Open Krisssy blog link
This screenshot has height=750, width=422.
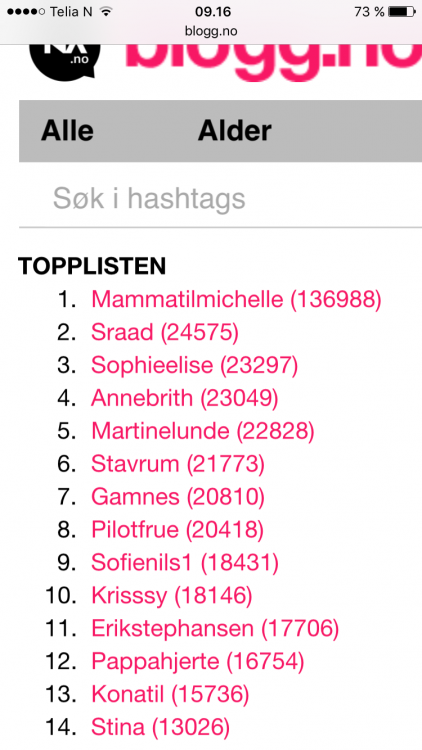tap(171, 596)
